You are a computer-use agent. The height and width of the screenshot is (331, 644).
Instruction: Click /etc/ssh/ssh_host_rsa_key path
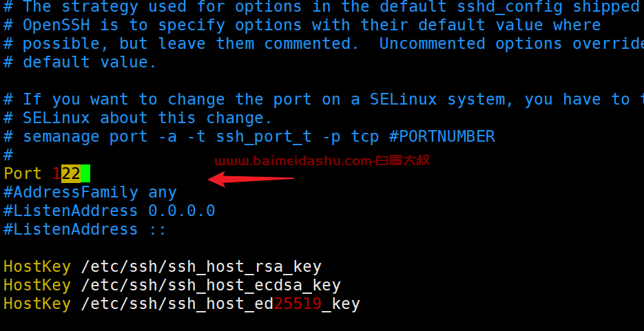tap(201, 267)
